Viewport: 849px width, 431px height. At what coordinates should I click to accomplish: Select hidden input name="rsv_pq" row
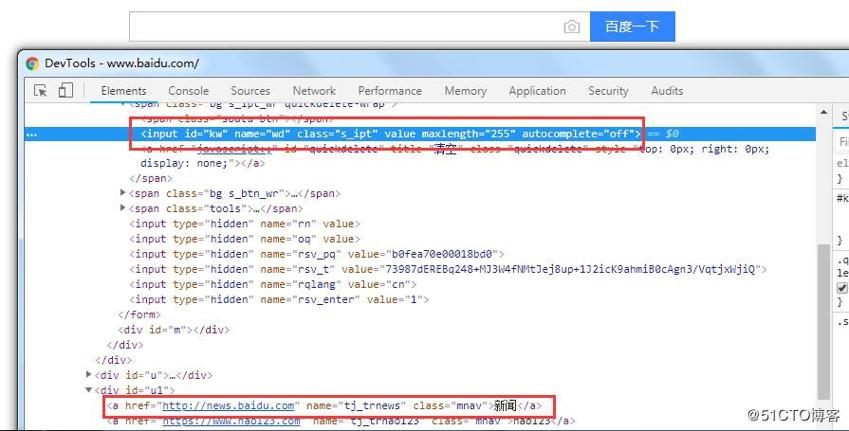(317, 254)
